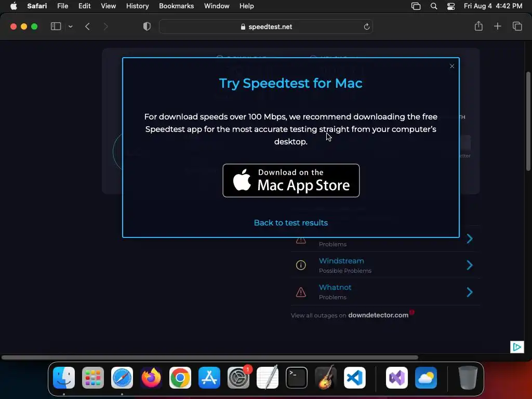Open Terminal from the Dock
532x399 pixels.
[297, 378]
